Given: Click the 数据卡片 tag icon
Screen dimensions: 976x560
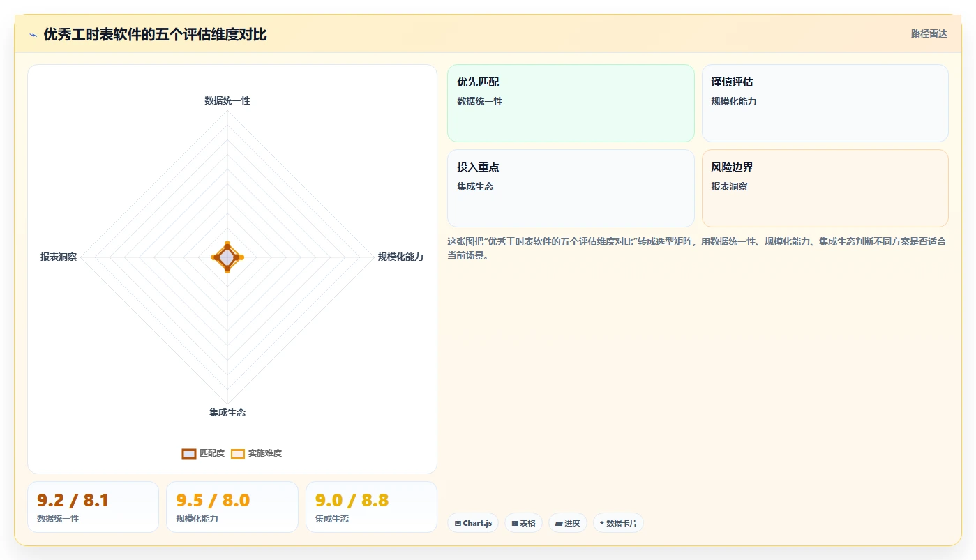Looking at the screenshot, I should tap(601, 523).
